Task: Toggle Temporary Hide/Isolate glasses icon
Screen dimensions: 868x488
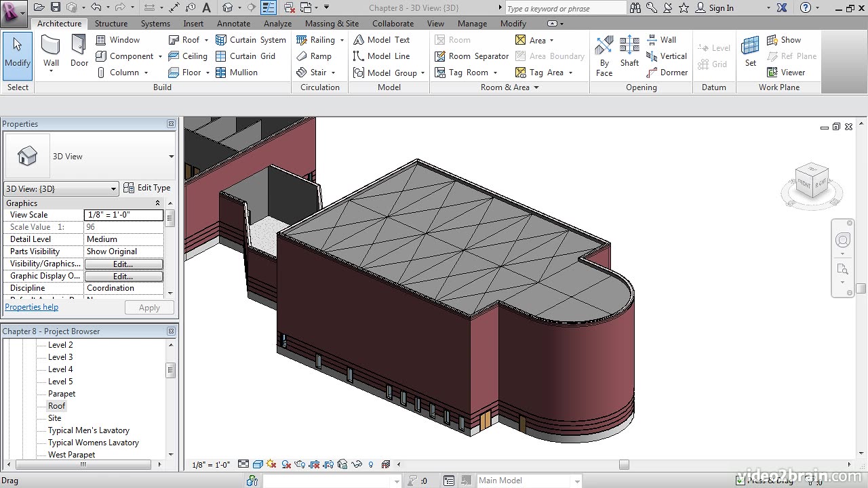Action: (x=357, y=464)
